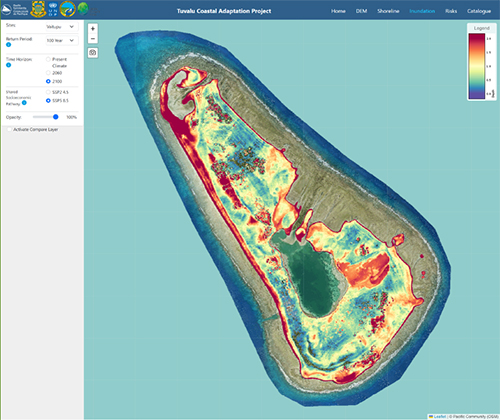Click Tuvalu Coastal Adaptation Project title
The width and height of the screenshot is (500, 420).
224,11
